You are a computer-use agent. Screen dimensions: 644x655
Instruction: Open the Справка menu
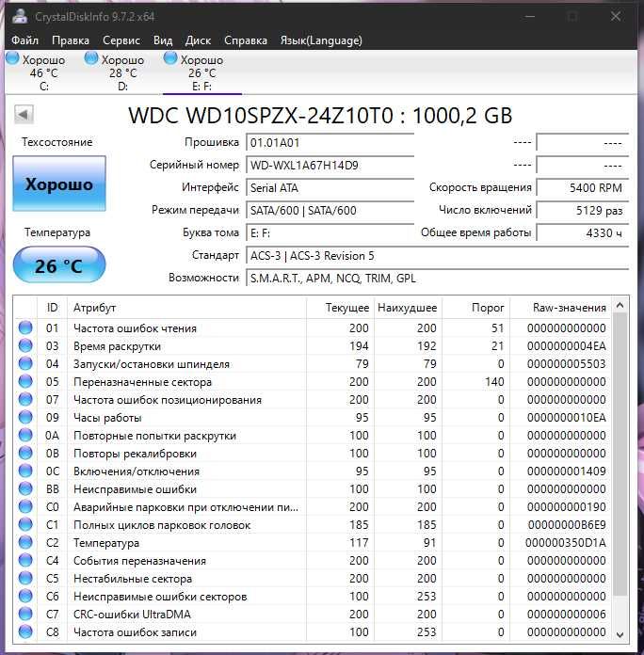(x=246, y=40)
